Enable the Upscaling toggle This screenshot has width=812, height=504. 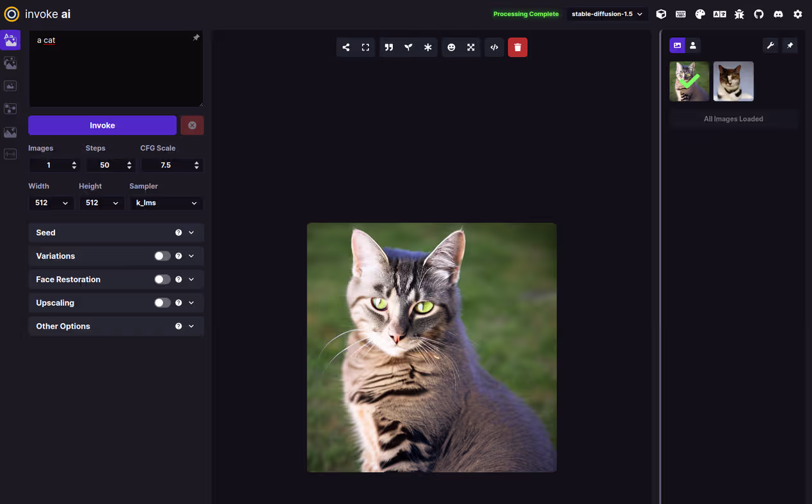click(x=163, y=303)
